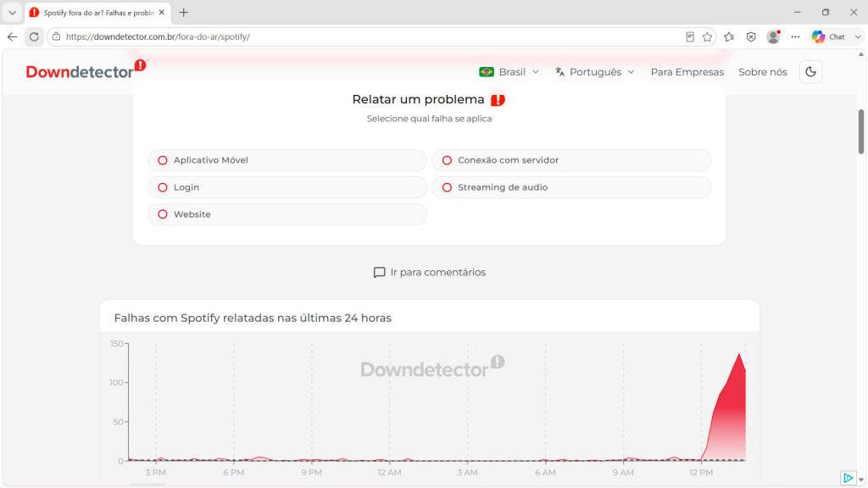Open Sobre nós page
Image resolution: width=868 pixels, height=488 pixels.
(x=762, y=72)
